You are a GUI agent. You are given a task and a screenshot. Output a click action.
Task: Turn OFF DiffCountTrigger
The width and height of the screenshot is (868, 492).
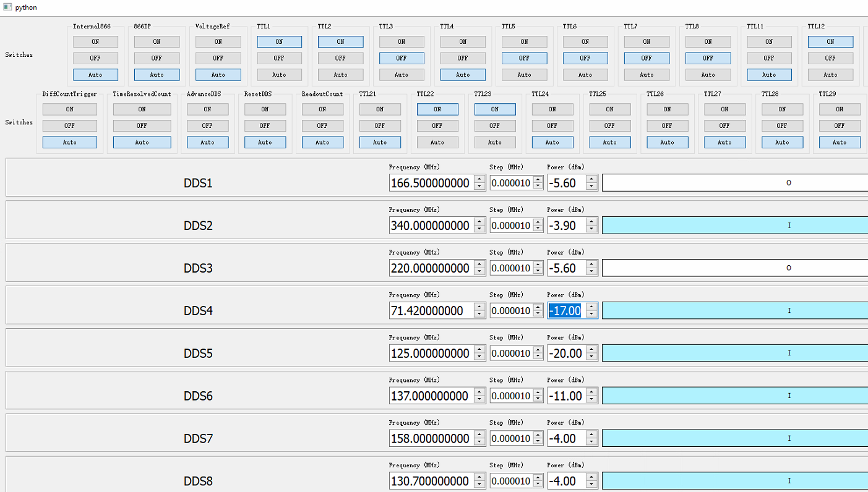(69, 125)
